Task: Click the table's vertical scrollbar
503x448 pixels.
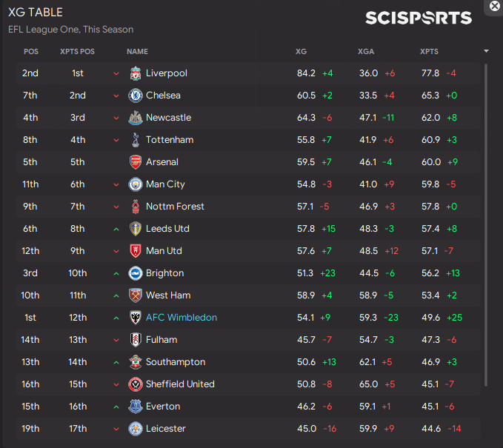Action: [486, 222]
